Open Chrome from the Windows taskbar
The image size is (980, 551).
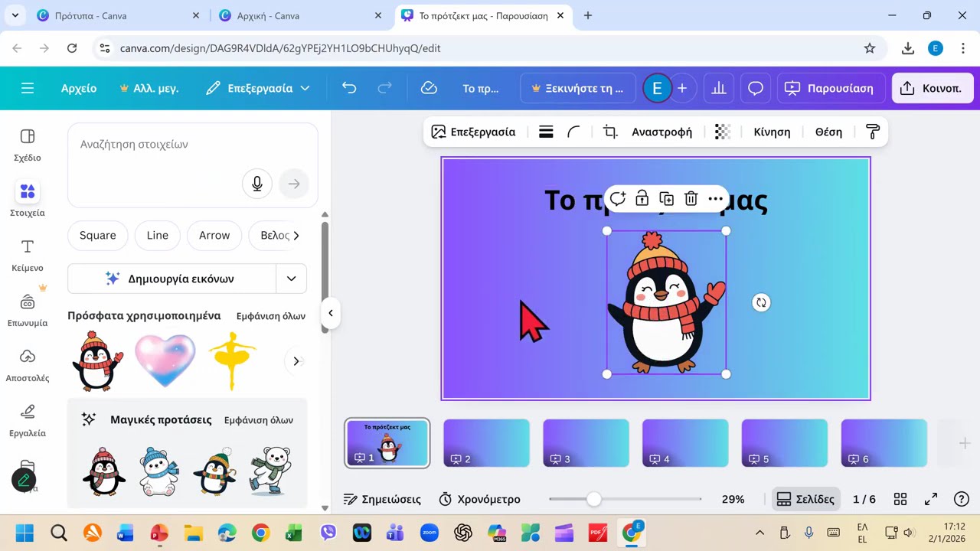(x=260, y=533)
